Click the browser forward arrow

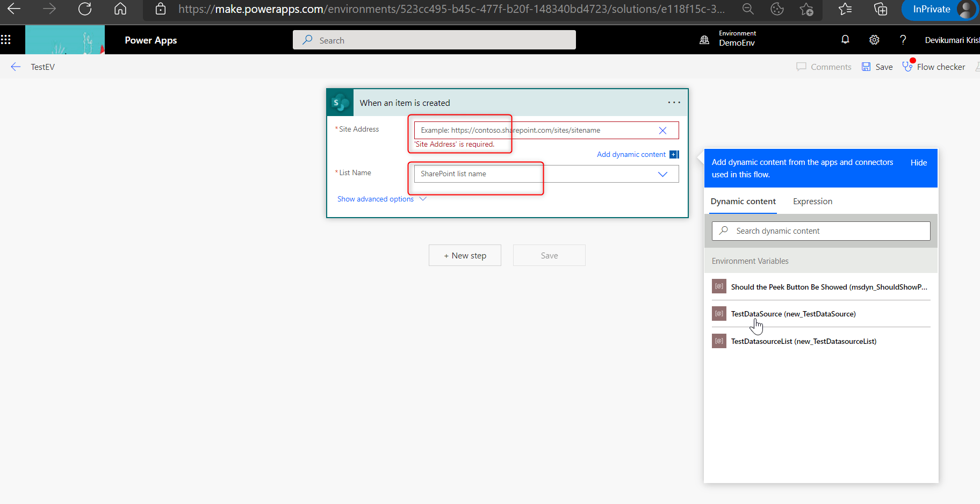(x=49, y=9)
